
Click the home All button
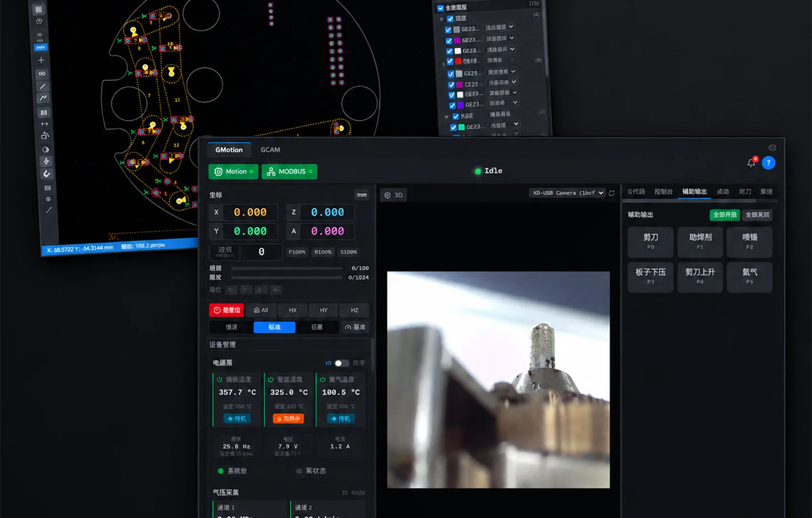pos(261,310)
